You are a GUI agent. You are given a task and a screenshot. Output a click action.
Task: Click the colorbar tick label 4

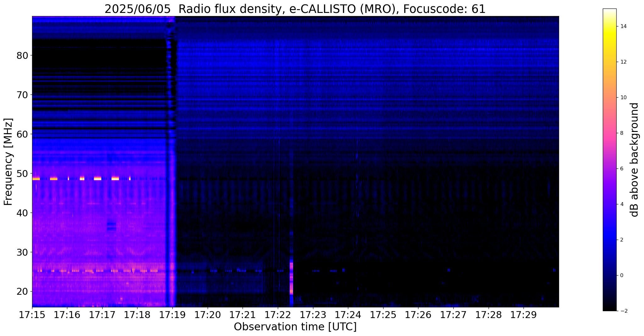pos(621,204)
